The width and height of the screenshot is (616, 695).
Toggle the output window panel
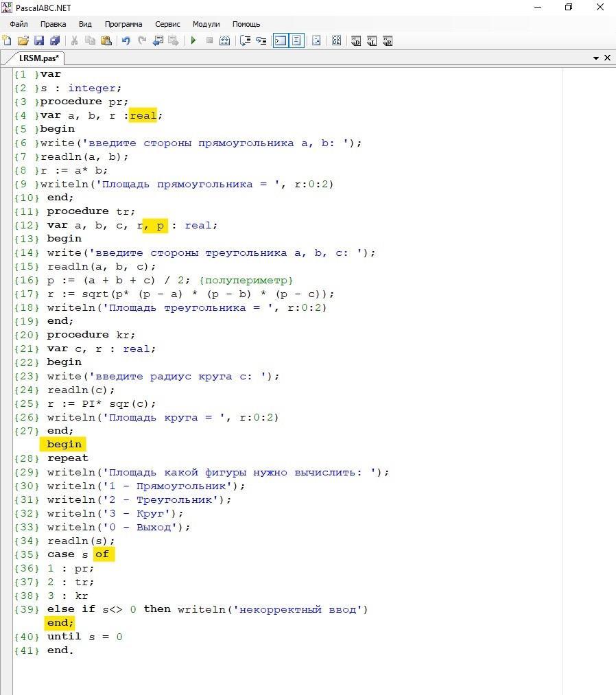point(281,40)
